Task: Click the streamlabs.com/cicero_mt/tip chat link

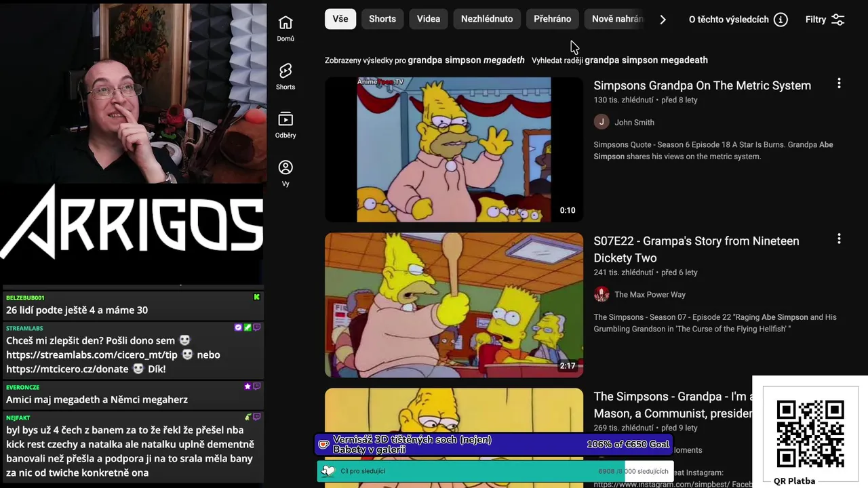Action: pyautogui.click(x=92, y=354)
